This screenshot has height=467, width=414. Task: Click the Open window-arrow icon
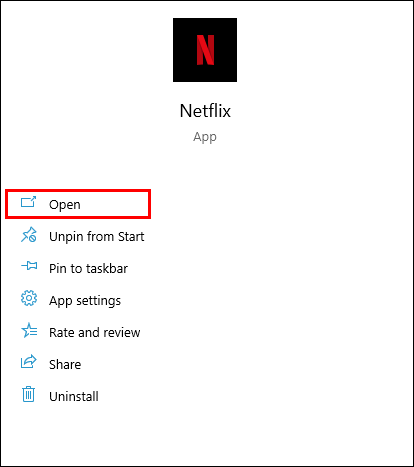click(28, 202)
